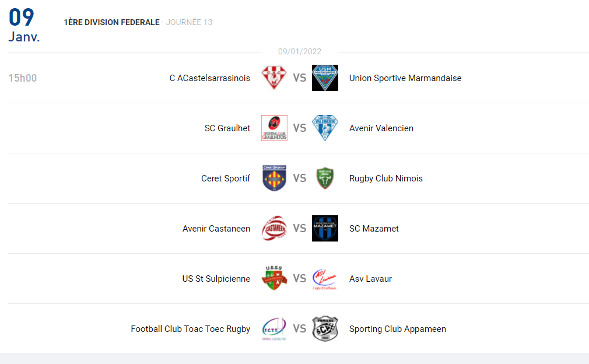Open the Sporting Club Graulhetois logo

(x=274, y=128)
